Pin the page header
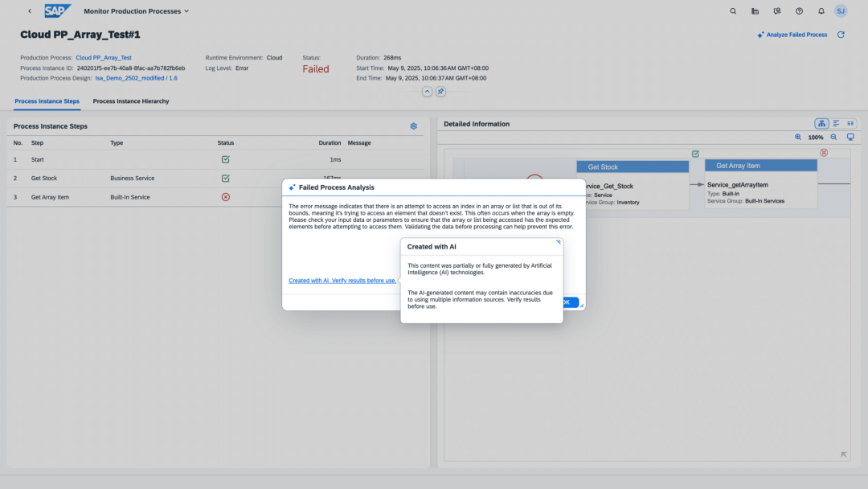 point(440,92)
